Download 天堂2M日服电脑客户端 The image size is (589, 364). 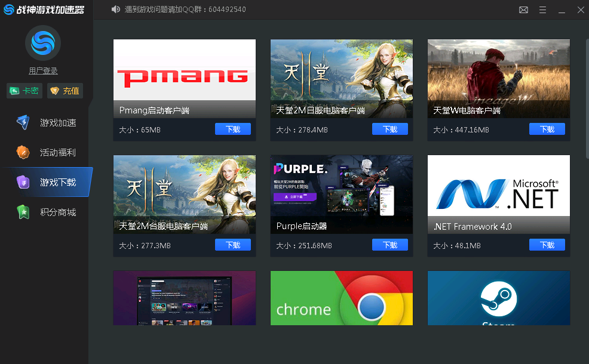(390, 129)
